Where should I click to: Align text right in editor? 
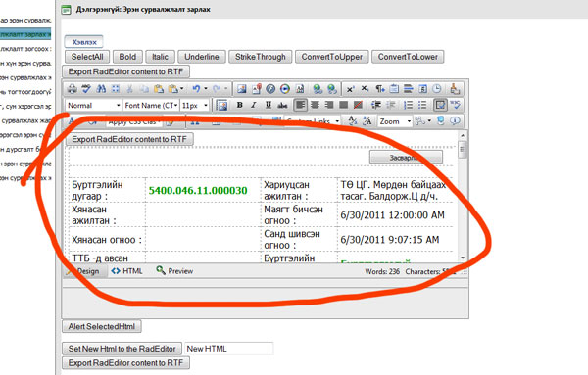tap(329, 106)
